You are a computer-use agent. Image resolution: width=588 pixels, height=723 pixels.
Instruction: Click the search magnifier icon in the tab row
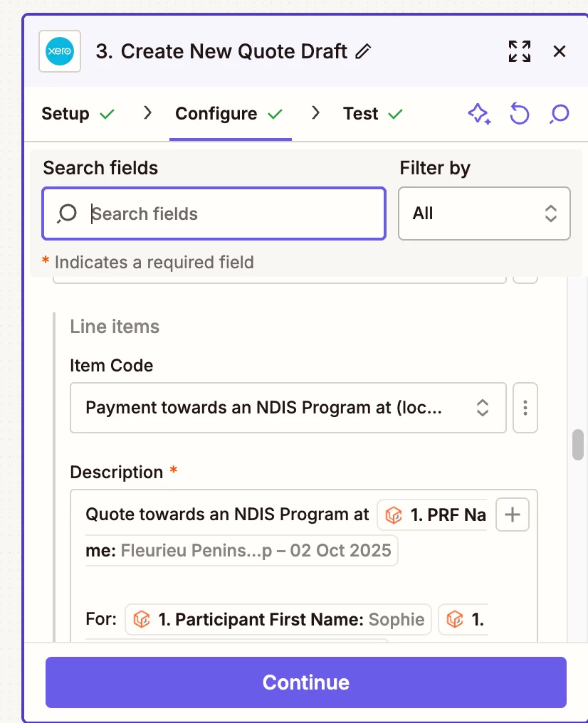[x=559, y=114]
